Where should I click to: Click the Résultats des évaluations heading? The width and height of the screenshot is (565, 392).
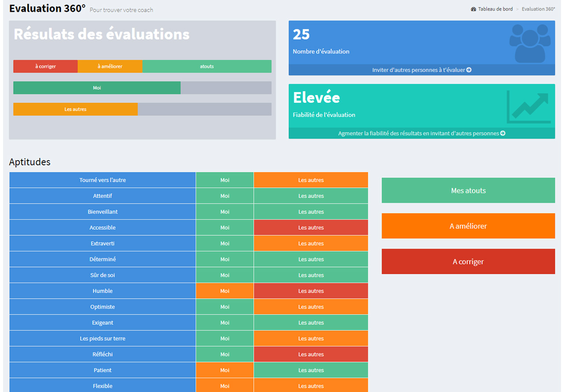(x=102, y=34)
